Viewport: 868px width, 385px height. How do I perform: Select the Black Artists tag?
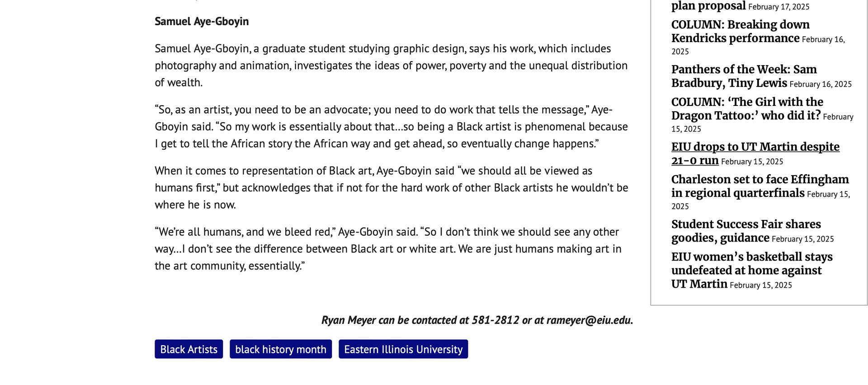pyautogui.click(x=189, y=349)
